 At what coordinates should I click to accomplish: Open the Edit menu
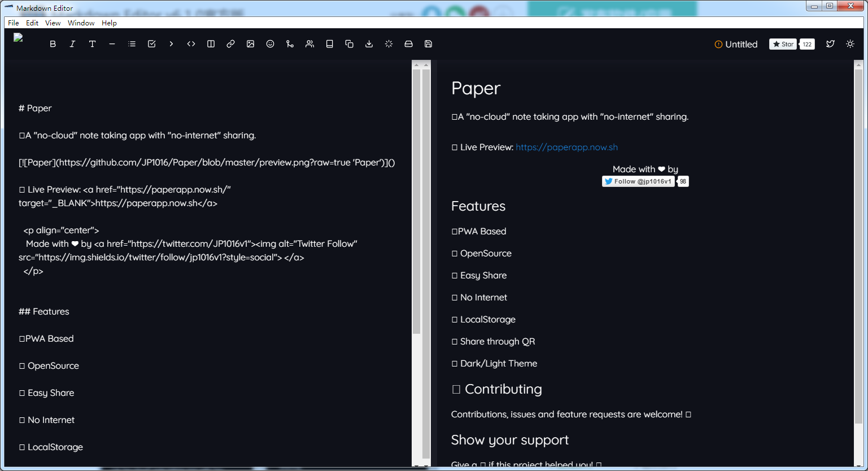[32, 23]
